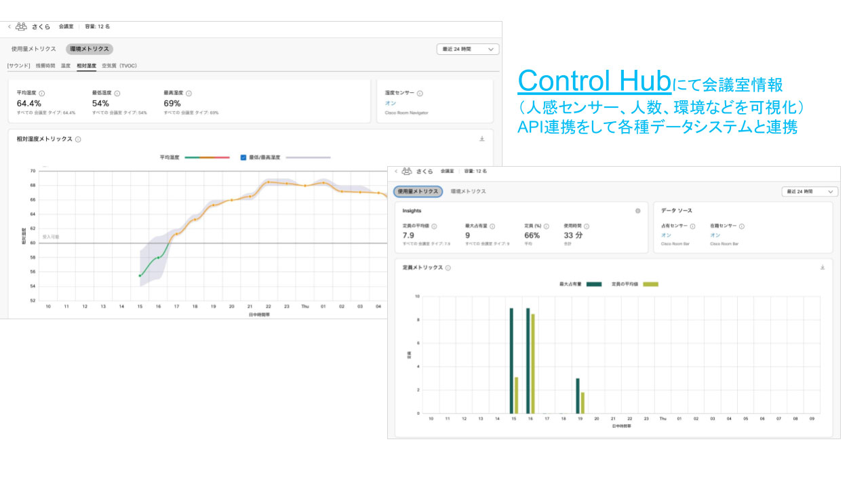868x488 pixels.
Task: Select 使用量メトリックス tab in usage window
Action: pyautogui.click(x=418, y=192)
